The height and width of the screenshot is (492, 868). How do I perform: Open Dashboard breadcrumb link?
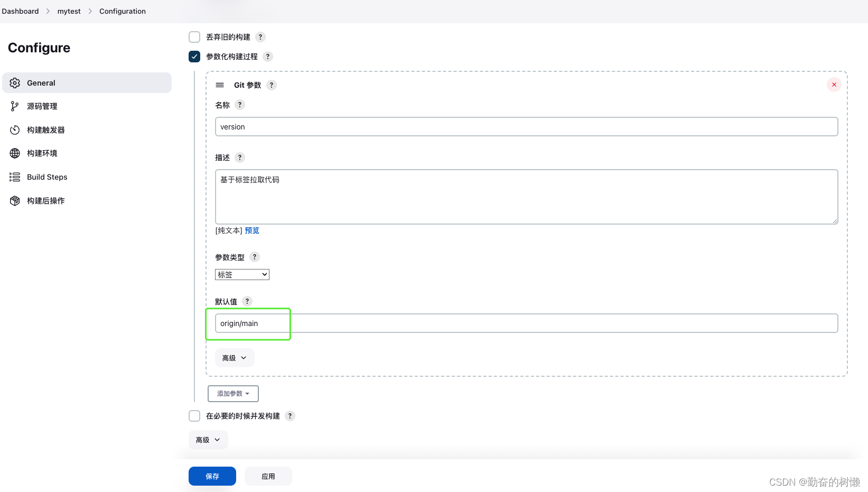(x=20, y=11)
